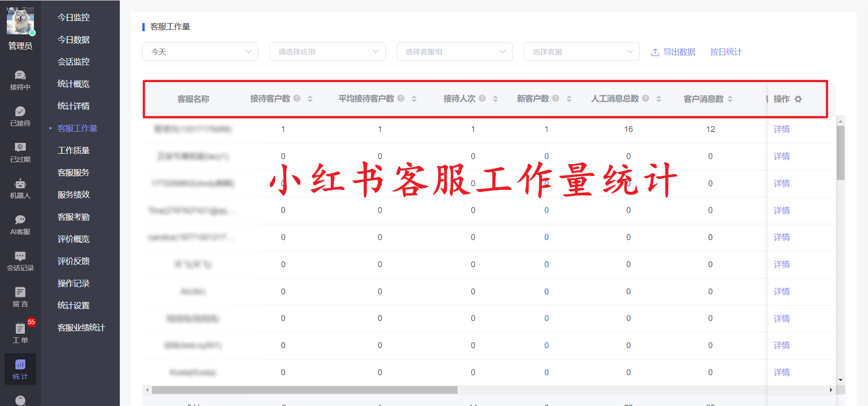Go to 统计设置 menu item
This screenshot has width=868, height=406.
tap(74, 306)
